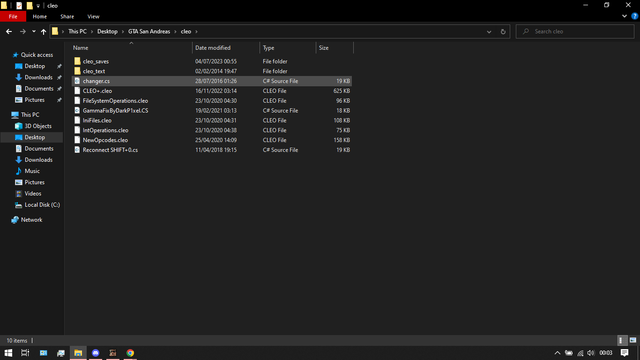Click GTA San Andreas breadcrumb
The height and width of the screenshot is (360, 640).
click(x=149, y=31)
